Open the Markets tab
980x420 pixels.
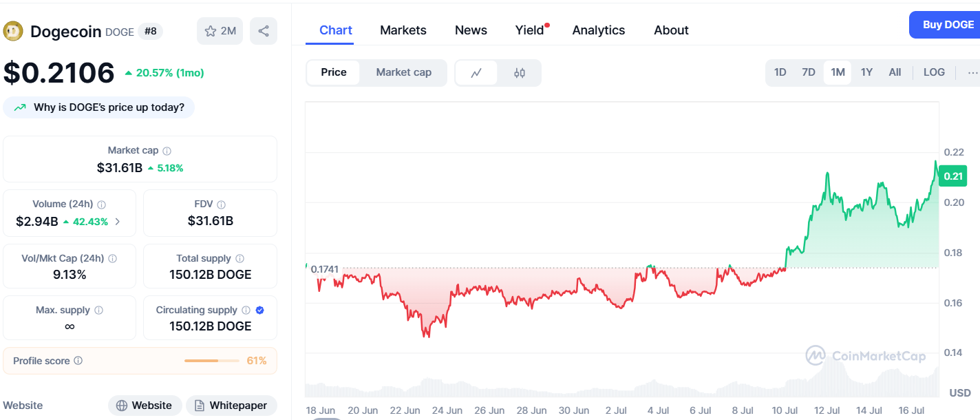(403, 30)
